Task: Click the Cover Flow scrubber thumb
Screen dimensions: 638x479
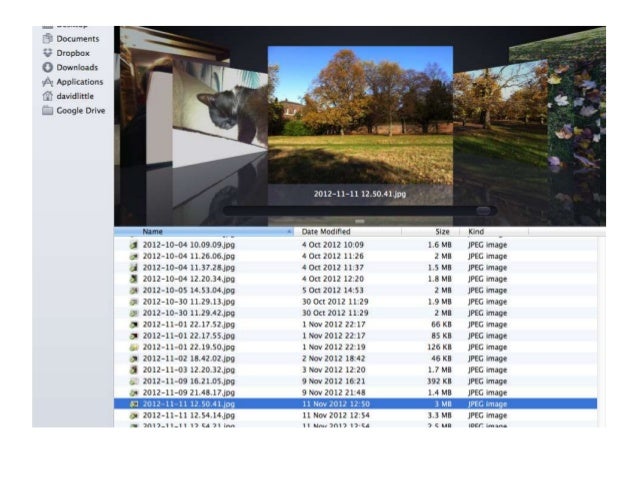Action: (483, 211)
